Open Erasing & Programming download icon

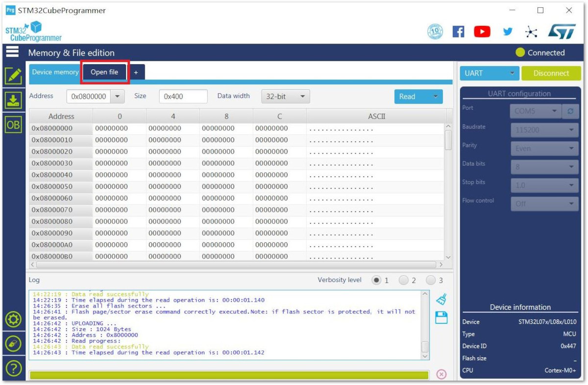[13, 100]
